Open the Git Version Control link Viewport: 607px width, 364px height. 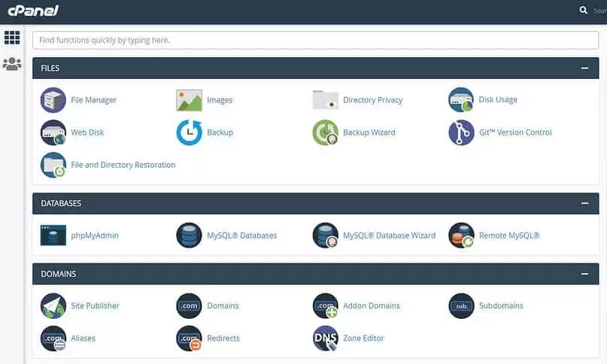[515, 132]
